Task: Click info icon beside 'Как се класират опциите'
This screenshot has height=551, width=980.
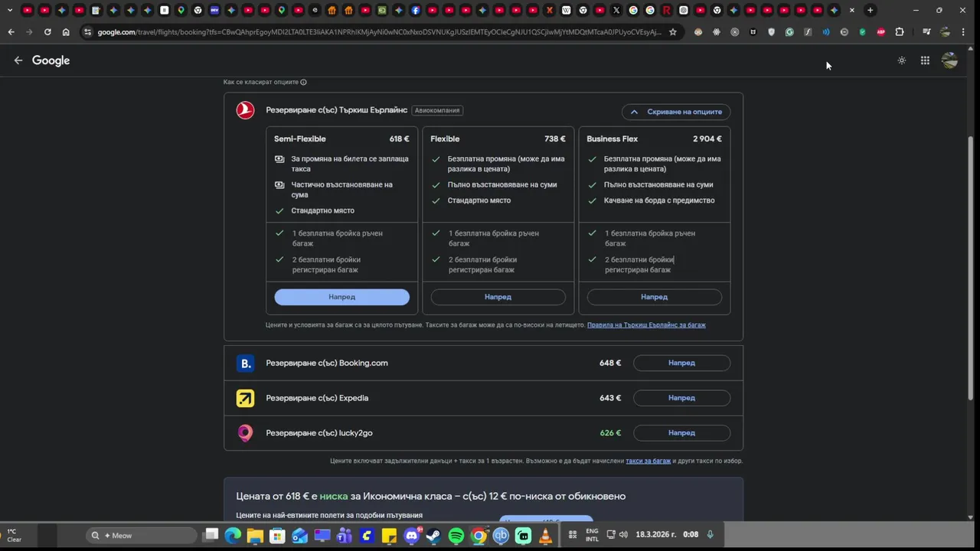Action: (303, 82)
